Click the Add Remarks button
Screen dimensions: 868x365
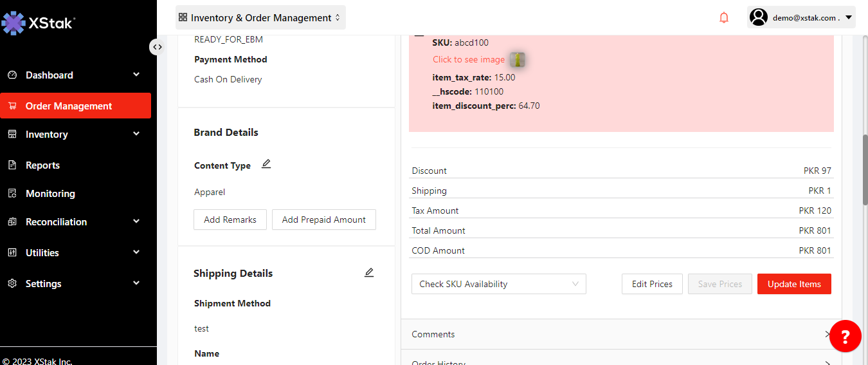pos(230,220)
